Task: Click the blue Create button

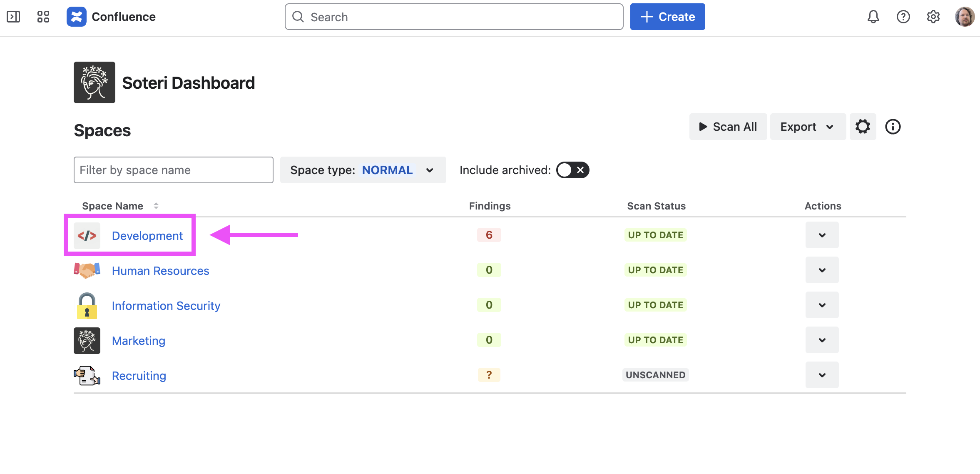Action: (x=667, y=17)
